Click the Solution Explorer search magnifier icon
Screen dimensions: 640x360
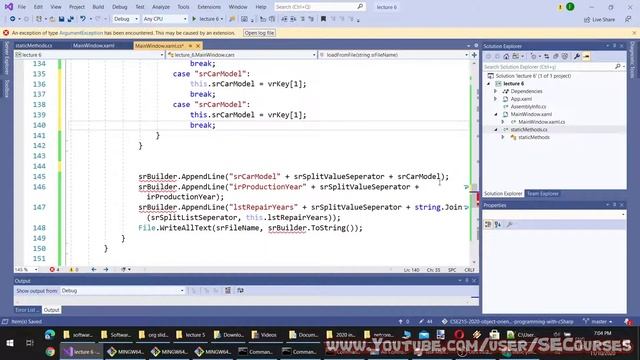tap(618, 67)
